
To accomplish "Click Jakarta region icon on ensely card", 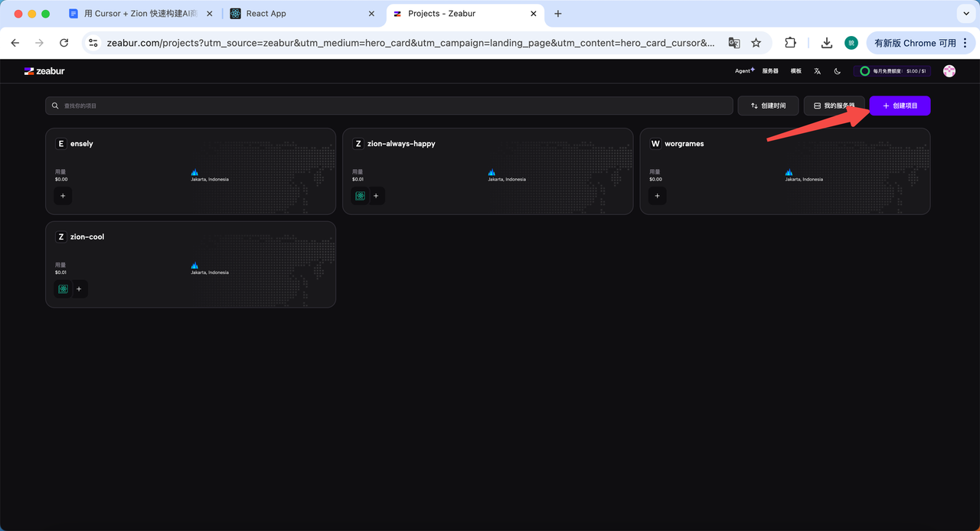I will [194, 172].
